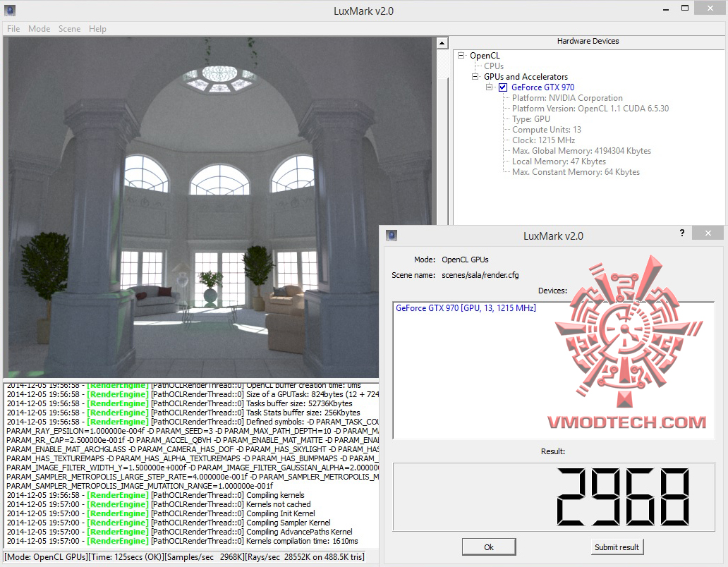Select the 'Clock: 1215 MHz' row

pyautogui.click(x=544, y=140)
